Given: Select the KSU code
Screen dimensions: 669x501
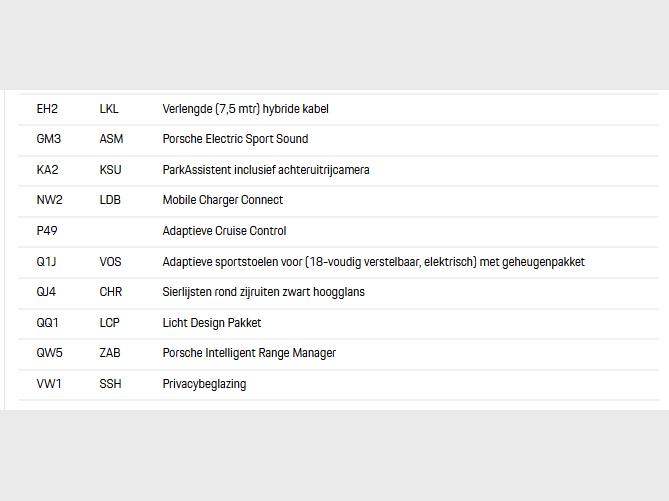Looking at the screenshot, I should (x=110, y=170).
